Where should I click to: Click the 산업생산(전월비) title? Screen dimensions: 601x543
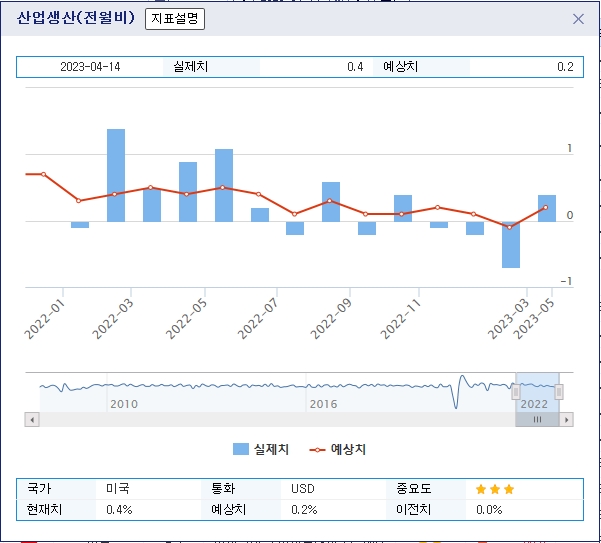coord(76,18)
